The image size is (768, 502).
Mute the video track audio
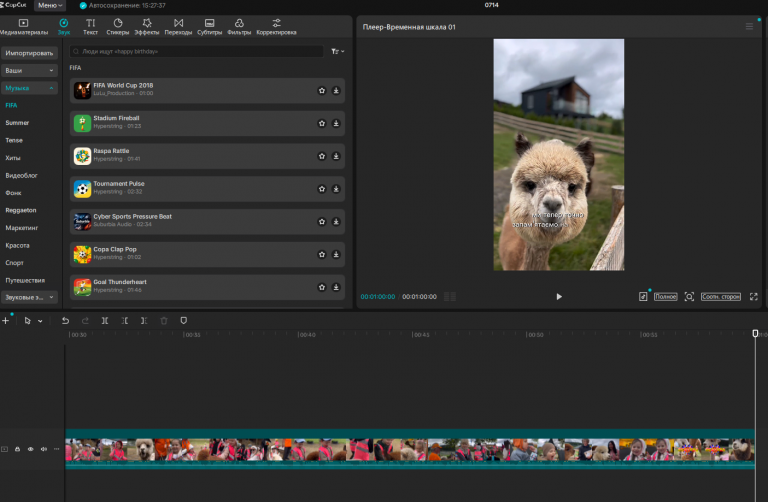[44, 449]
